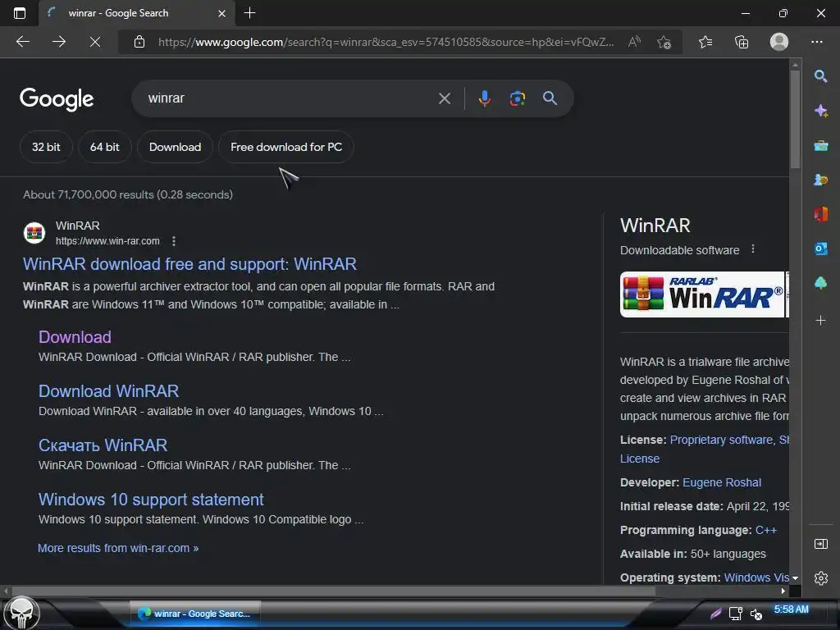Apply the Download filter chip
The height and width of the screenshot is (630, 840).
tap(176, 147)
